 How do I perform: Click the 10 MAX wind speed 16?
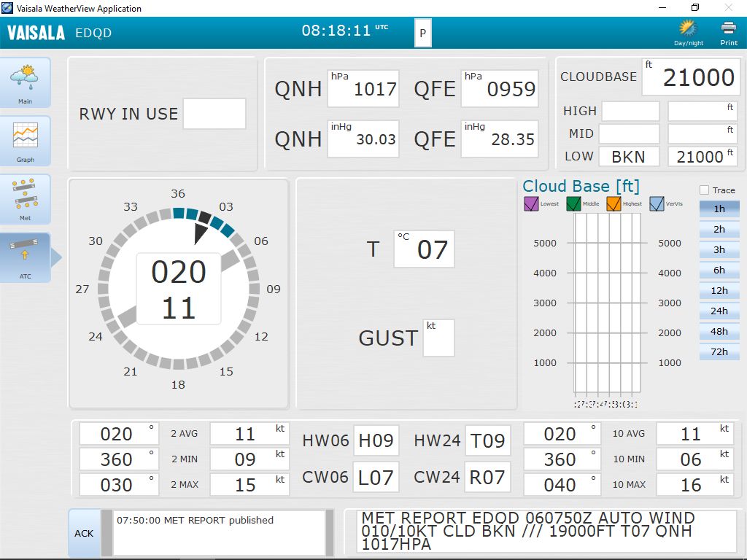pos(695,485)
